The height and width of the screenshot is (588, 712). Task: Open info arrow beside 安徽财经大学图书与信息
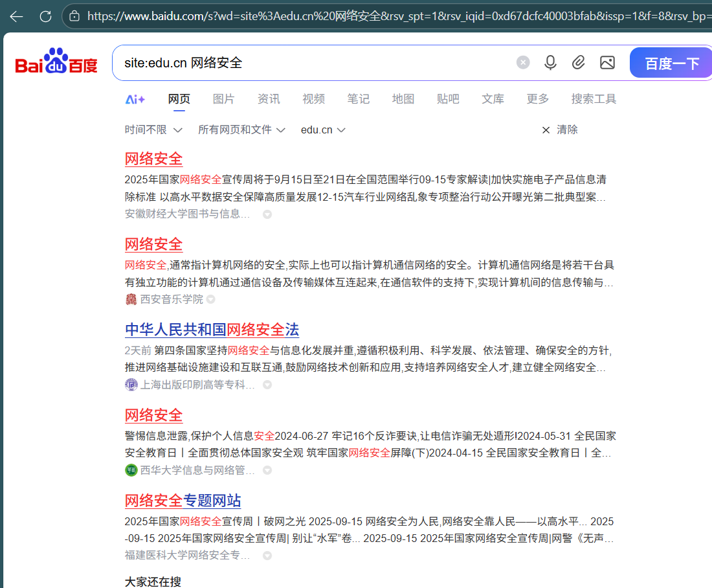coord(267,214)
